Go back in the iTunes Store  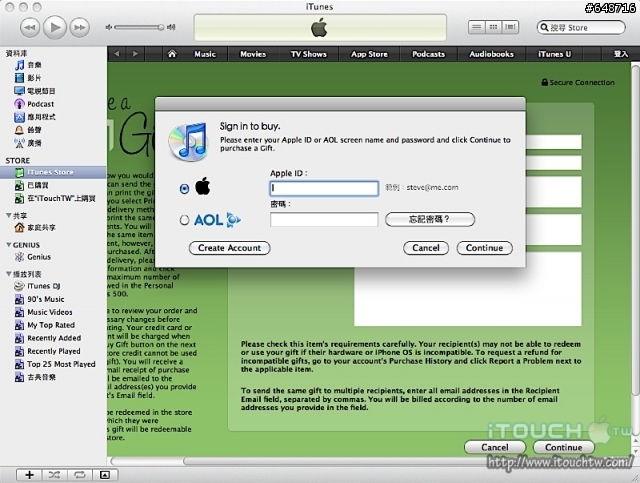117,54
